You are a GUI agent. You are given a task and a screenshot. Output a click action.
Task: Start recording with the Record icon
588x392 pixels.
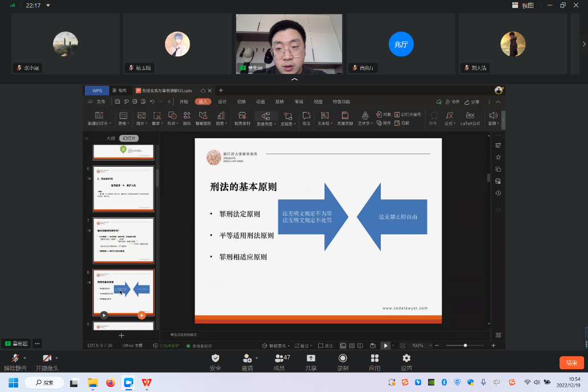(343, 358)
